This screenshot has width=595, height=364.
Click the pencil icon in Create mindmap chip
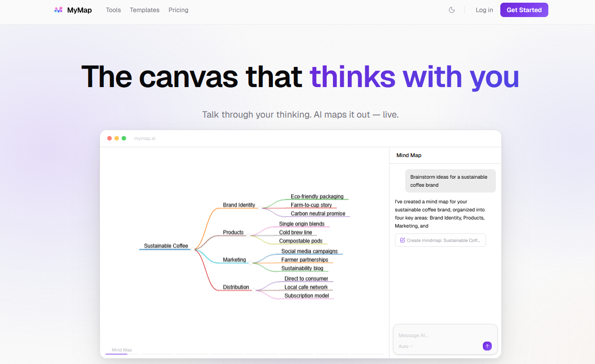point(402,240)
